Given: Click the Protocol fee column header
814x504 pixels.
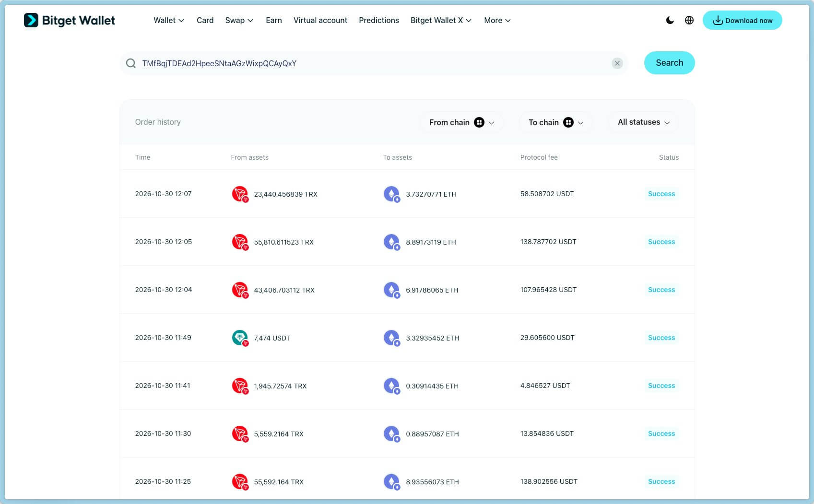Looking at the screenshot, I should pos(539,157).
